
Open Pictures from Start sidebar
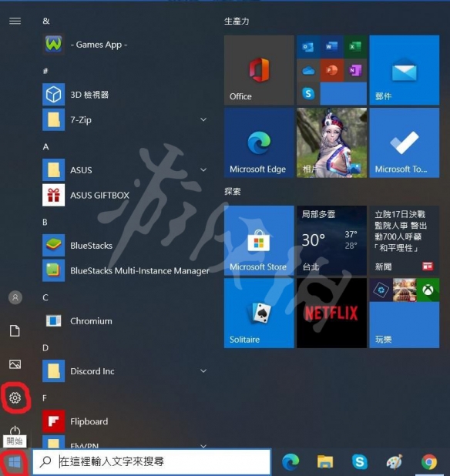pyautogui.click(x=15, y=364)
